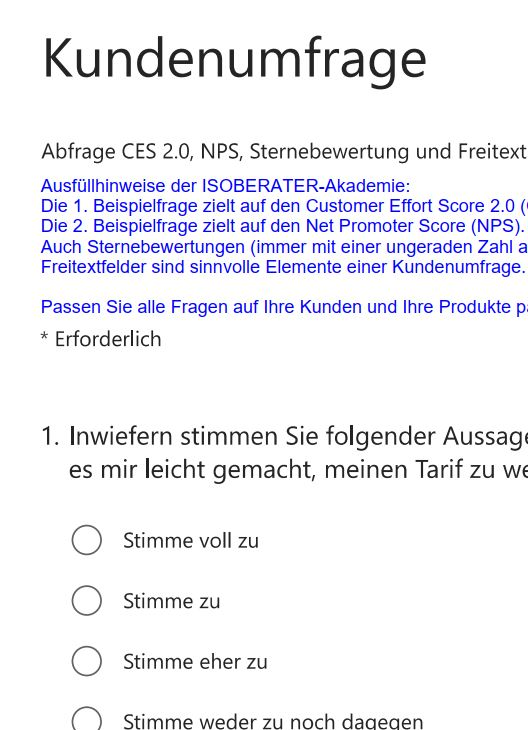Click the Customer Effort Score hint line

pos(284,206)
